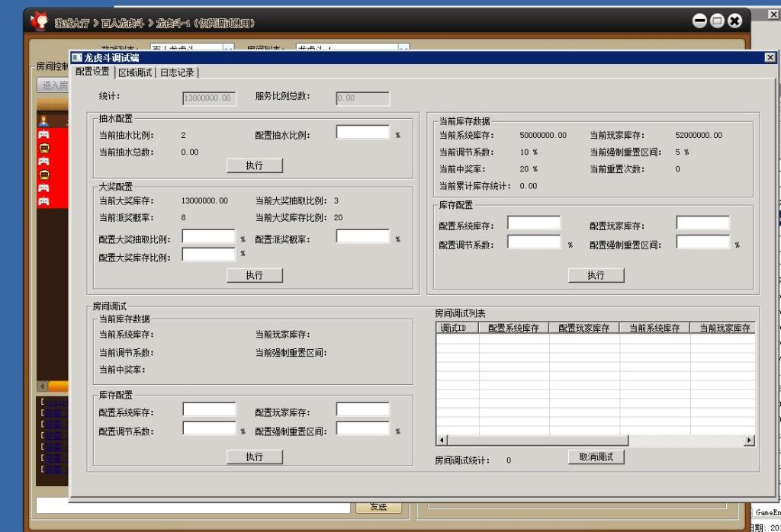
Task: Switch to the 区域调试 tab
Action: tap(134, 72)
